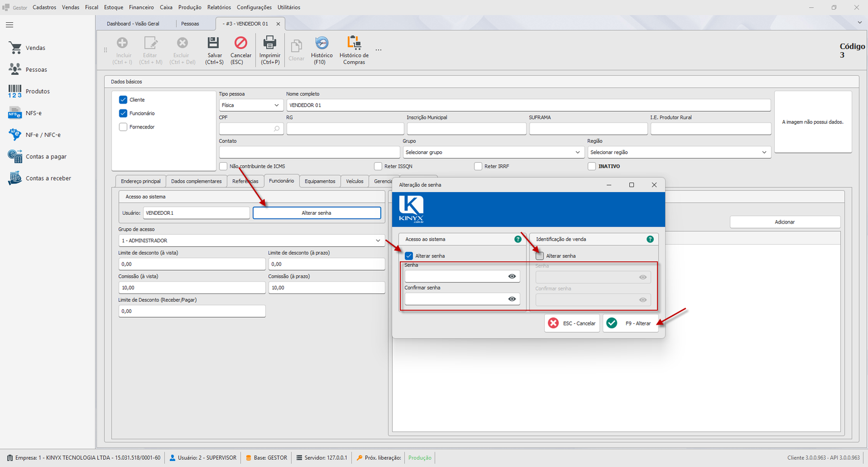Open the Financeiro menu
The height and width of the screenshot is (467, 868).
pos(141,8)
